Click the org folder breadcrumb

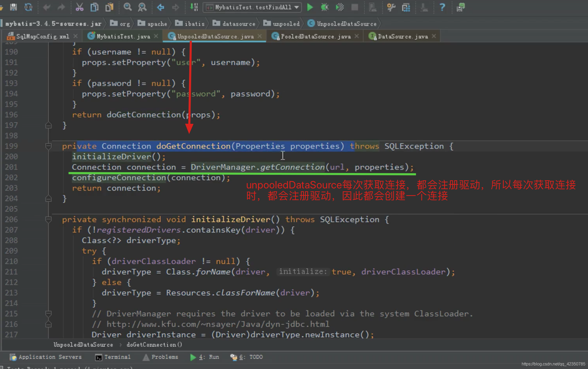pos(120,24)
